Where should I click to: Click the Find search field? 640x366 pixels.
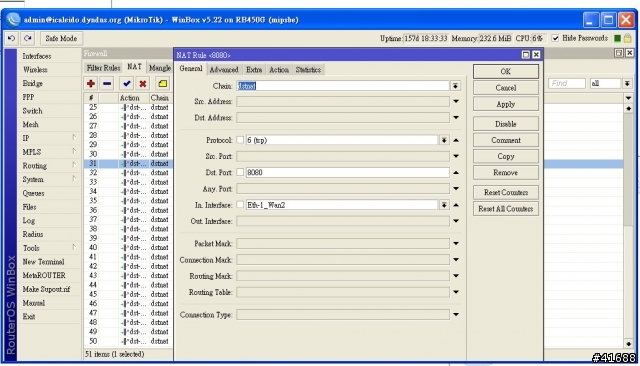point(567,83)
